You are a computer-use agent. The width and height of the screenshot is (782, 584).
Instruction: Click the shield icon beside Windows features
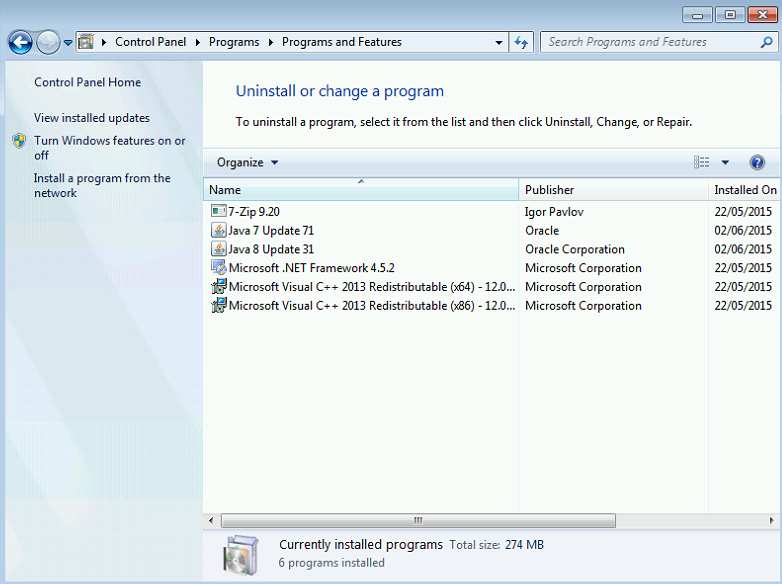pyautogui.click(x=19, y=141)
